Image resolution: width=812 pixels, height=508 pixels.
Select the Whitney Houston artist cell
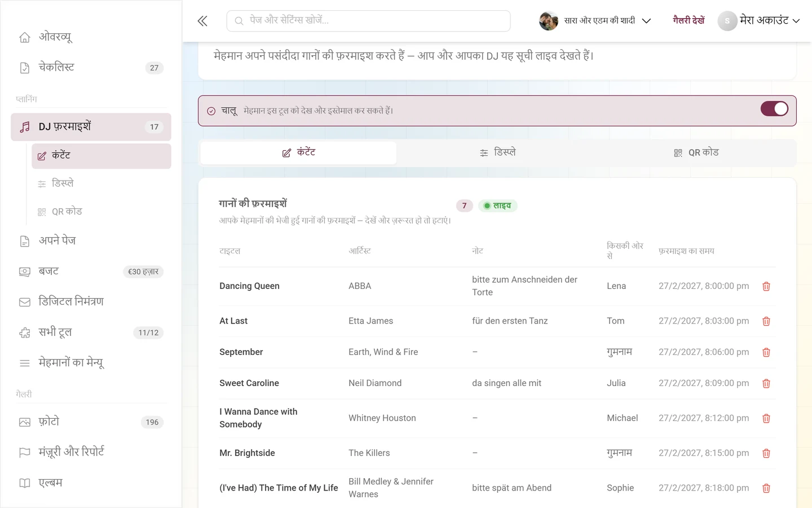(382, 418)
